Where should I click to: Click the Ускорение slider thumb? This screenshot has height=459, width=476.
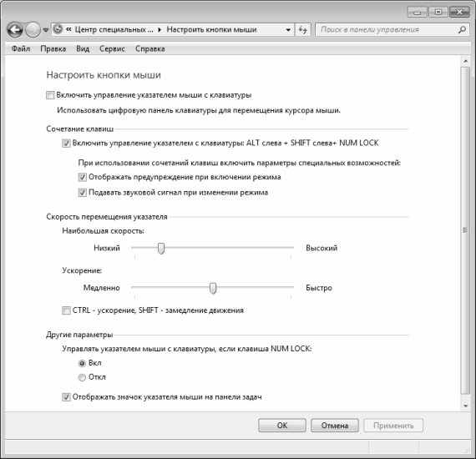click(213, 288)
